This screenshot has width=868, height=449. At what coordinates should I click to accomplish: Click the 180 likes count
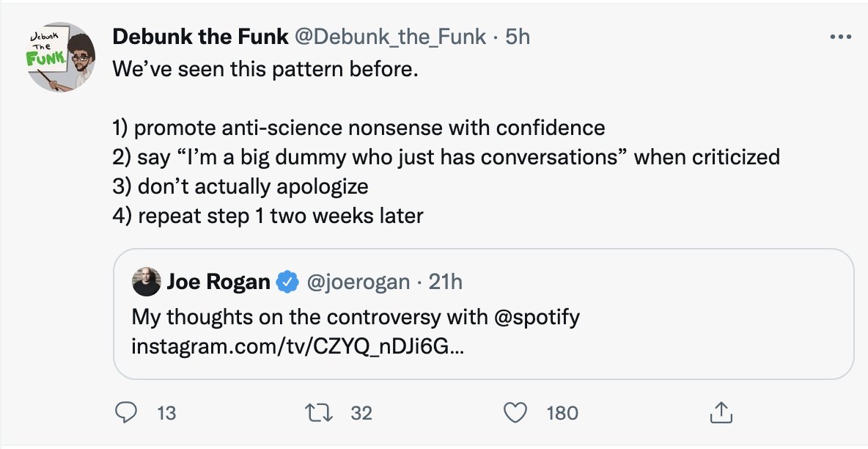tap(562, 414)
